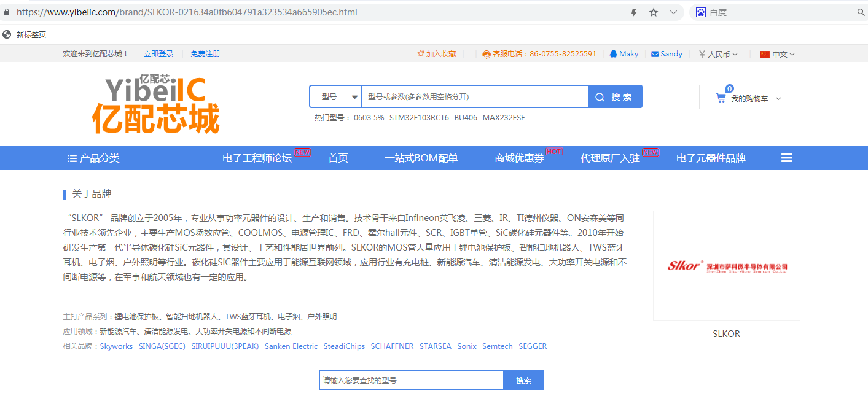Open the 中文 language dropdown
The height and width of the screenshot is (404, 868).
[x=777, y=54]
